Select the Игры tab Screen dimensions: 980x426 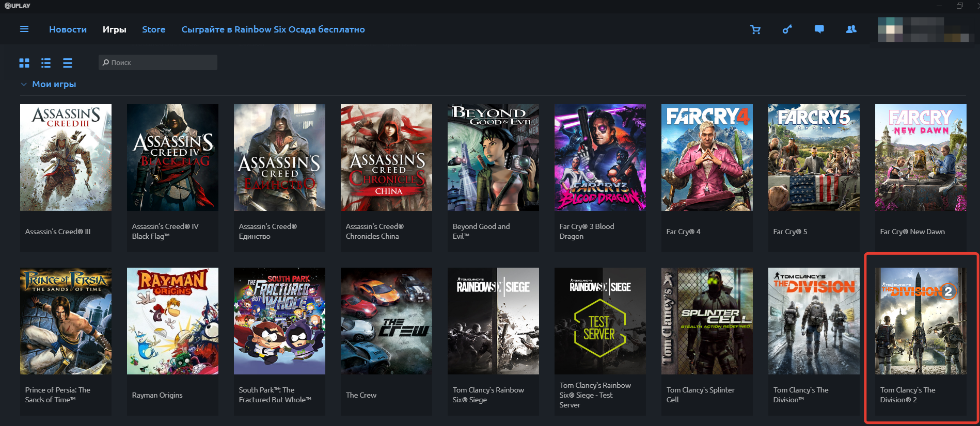coord(115,29)
